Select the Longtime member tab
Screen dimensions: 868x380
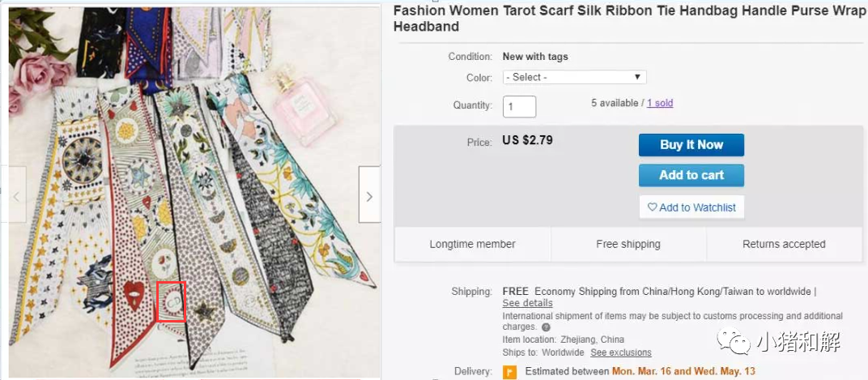[x=472, y=244]
